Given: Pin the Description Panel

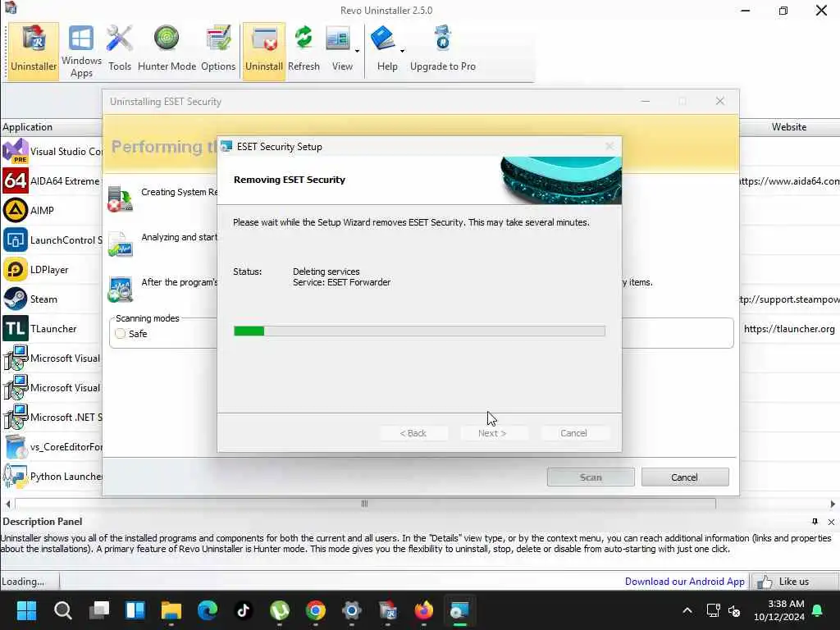Looking at the screenshot, I should click(x=815, y=521).
